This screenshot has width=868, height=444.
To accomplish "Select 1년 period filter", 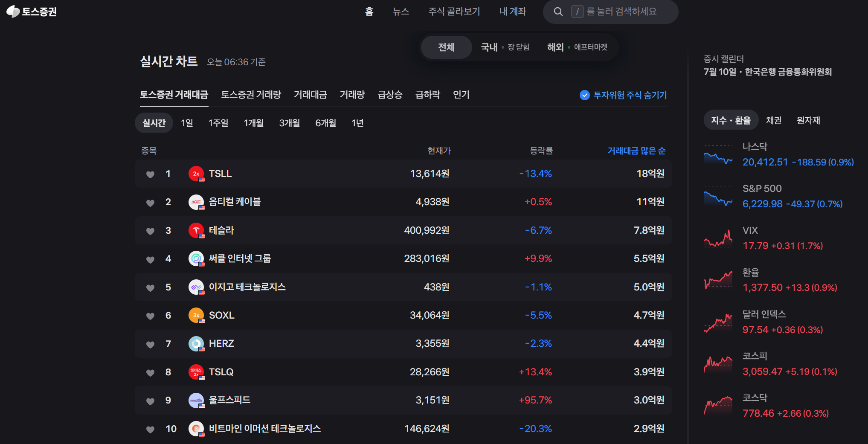I will [357, 123].
